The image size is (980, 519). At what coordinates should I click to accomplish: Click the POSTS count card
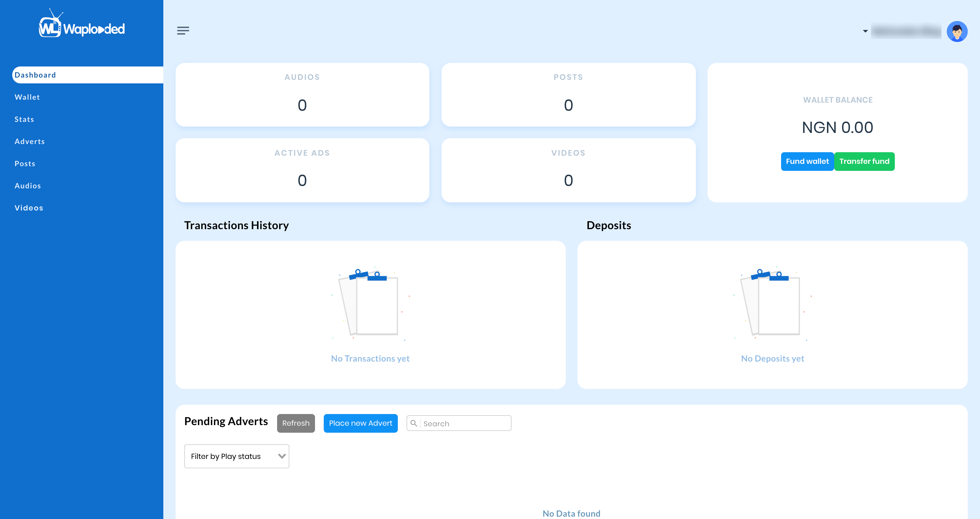click(568, 95)
